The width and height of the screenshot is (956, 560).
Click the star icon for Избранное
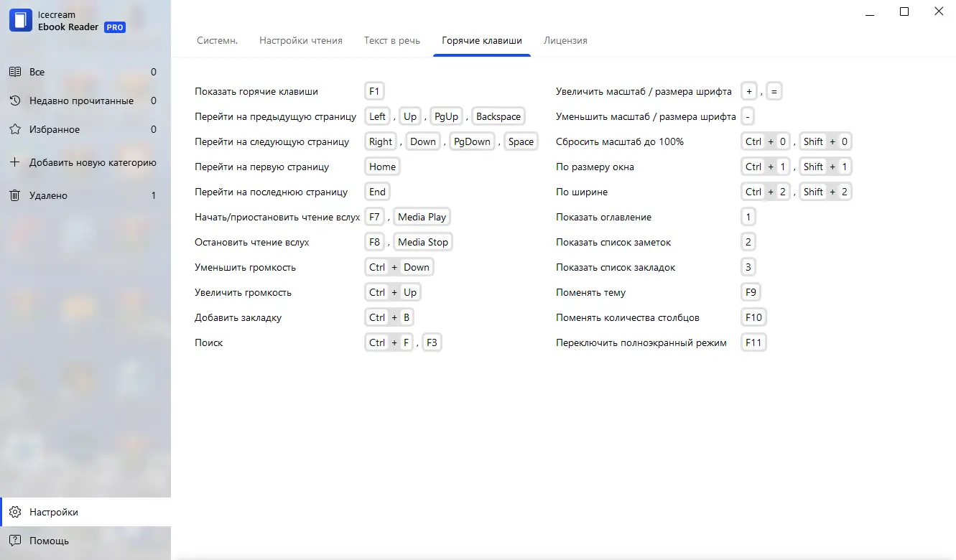pos(14,130)
